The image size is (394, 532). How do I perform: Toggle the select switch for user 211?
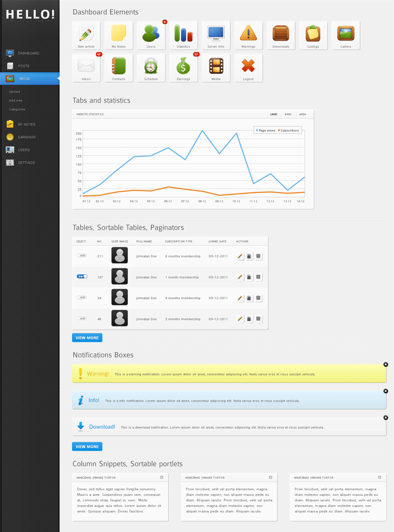coord(82,256)
